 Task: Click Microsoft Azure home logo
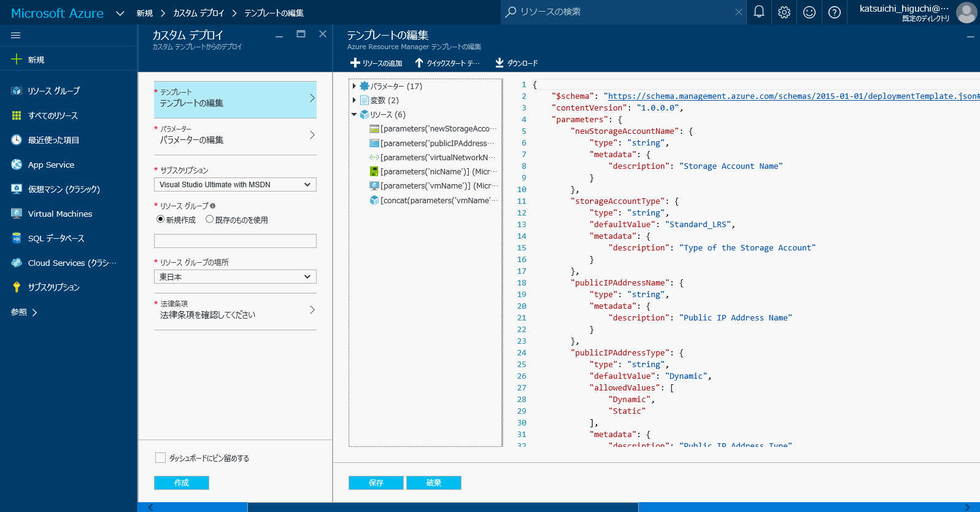pos(57,13)
